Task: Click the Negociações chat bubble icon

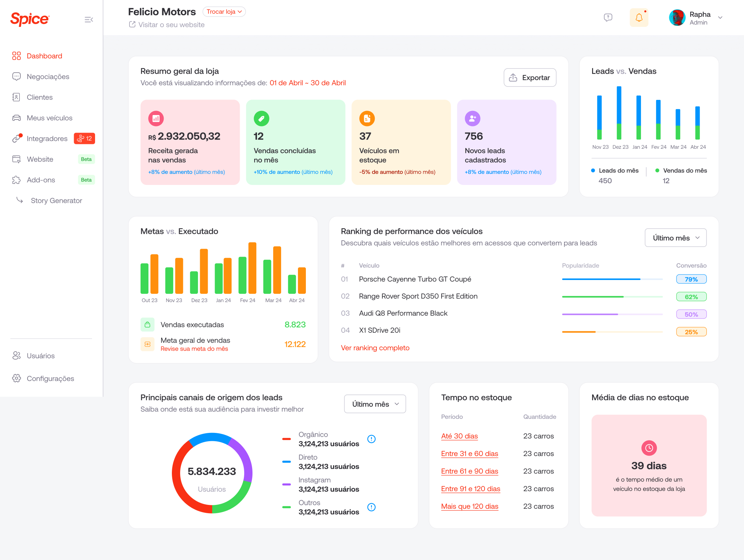Action: 17,76
